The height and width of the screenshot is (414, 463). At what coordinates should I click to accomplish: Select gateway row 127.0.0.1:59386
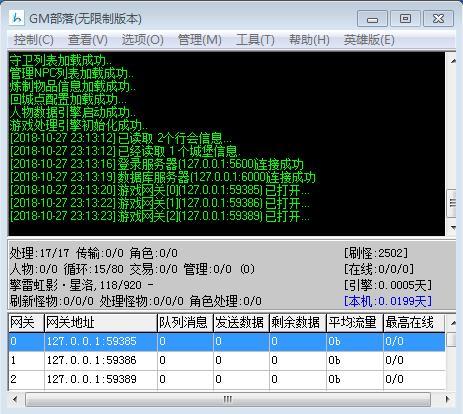[x=227, y=360]
